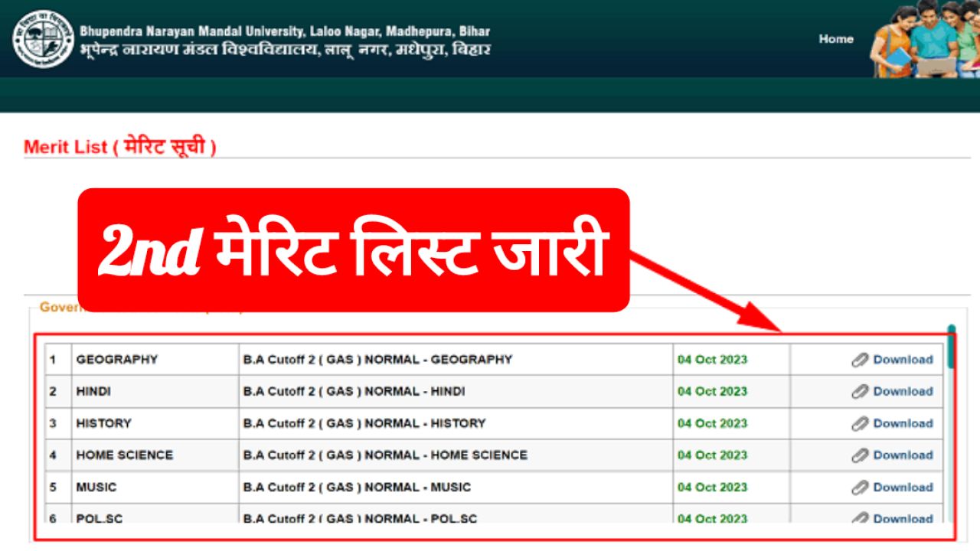This screenshot has height=551, width=980.
Task: Click the 04 Oct 2023 date in GEOGRAPHY row
Action: 712,360
